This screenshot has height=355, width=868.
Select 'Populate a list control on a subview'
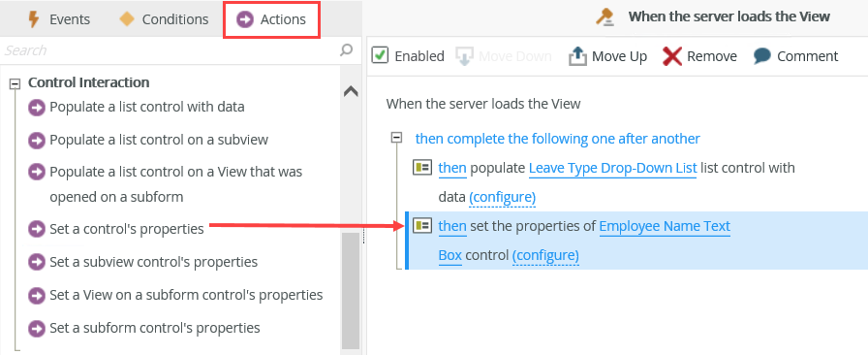pos(159,140)
